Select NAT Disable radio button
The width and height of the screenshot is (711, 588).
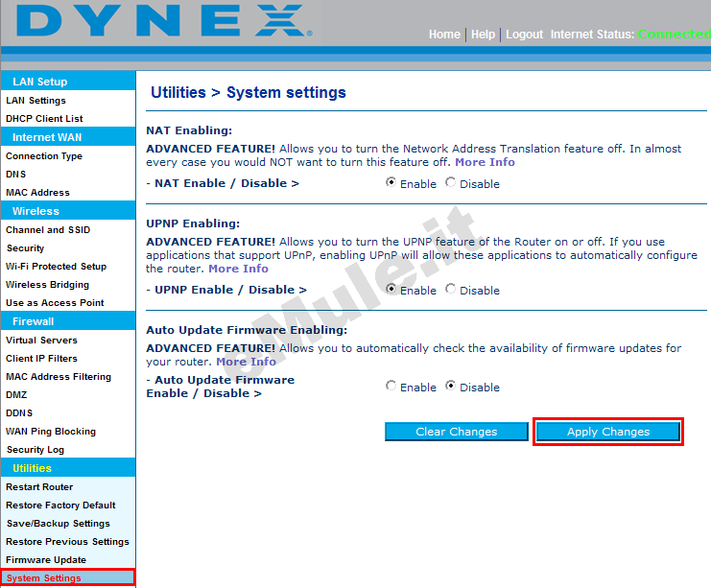[450, 182]
